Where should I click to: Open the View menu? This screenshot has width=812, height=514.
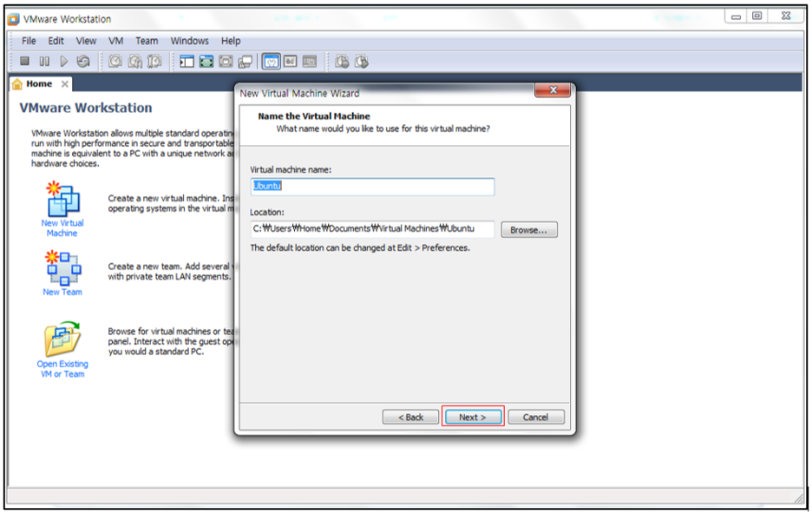(86, 41)
